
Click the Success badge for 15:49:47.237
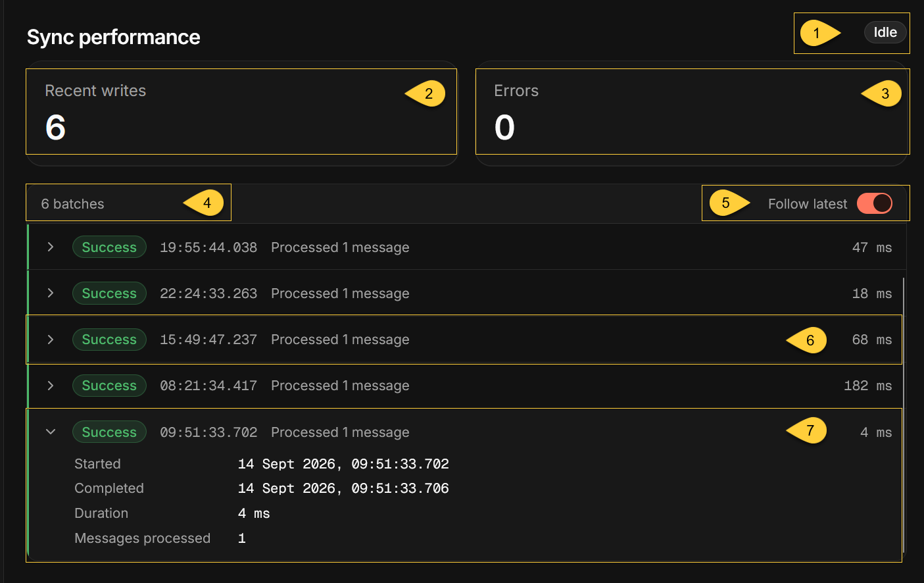[x=109, y=340]
